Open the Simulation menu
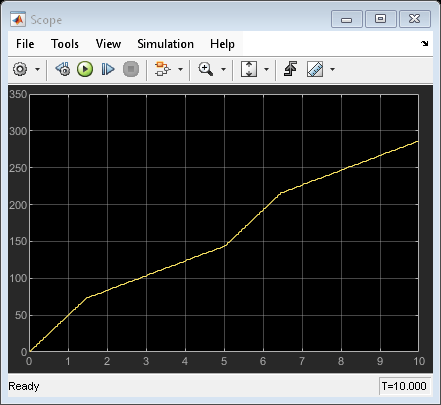 (165, 44)
